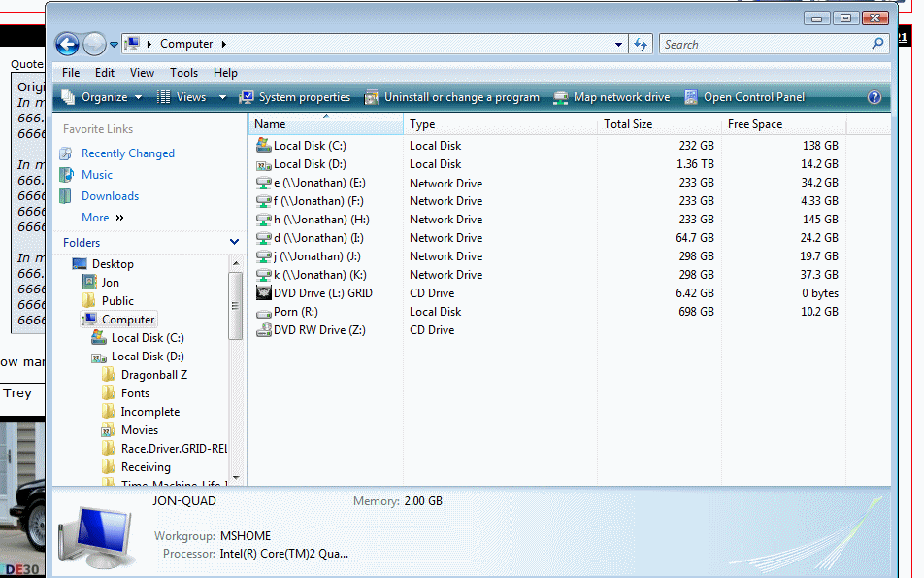Viewport: 924px width, 578px height.
Task: Sort by Free Space column header
Action: (x=755, y=124)
